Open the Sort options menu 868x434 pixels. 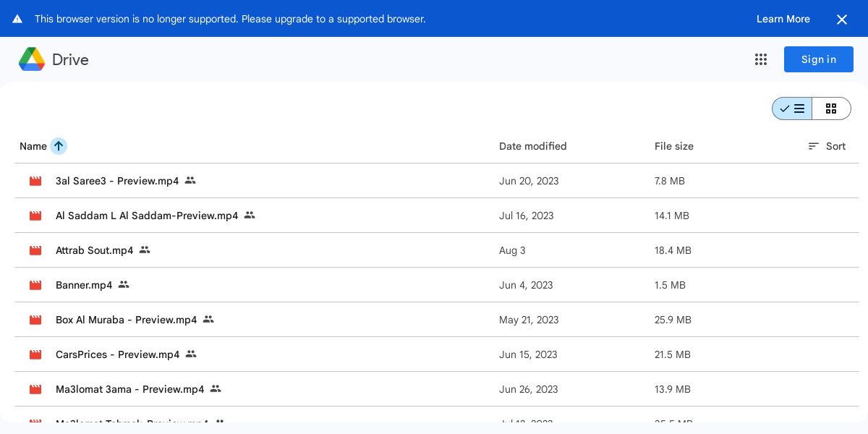pyautogui.click(x=827, y=146)
